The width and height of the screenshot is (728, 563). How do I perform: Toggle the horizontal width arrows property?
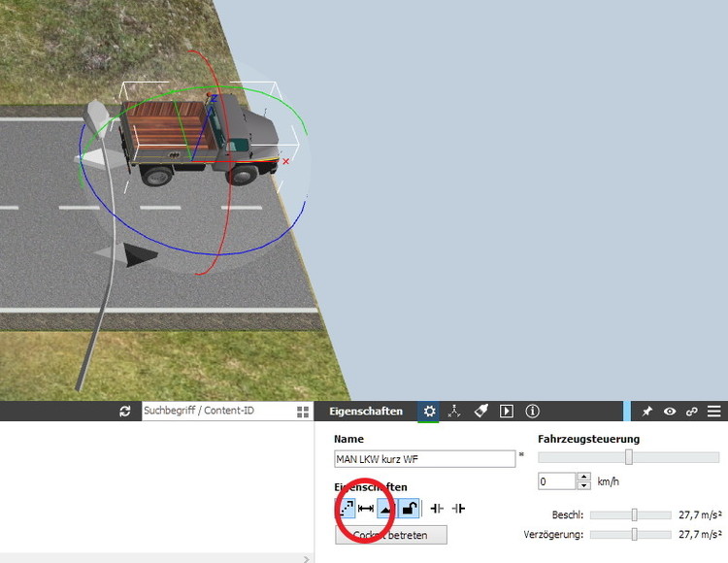[x=366, y=508]
